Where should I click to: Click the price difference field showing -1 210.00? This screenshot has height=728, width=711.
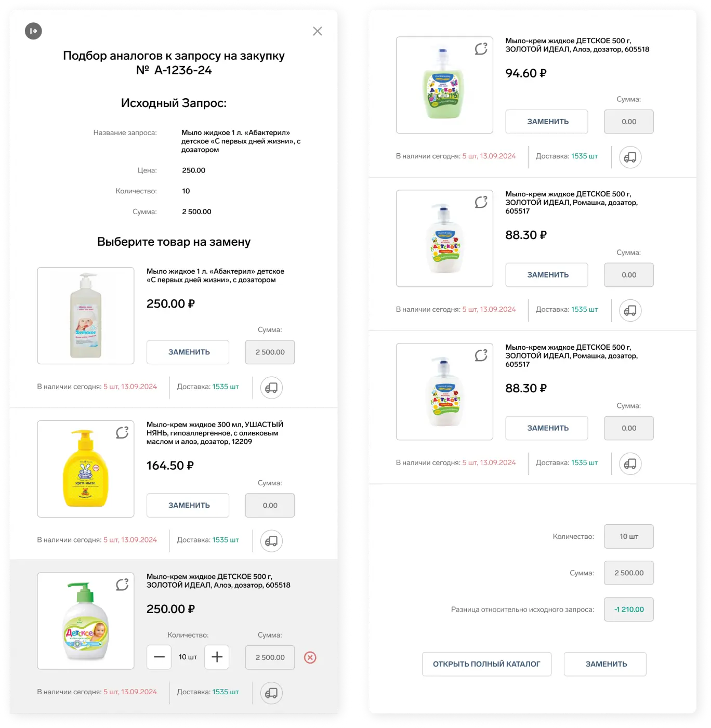click(x=628, y=610)
